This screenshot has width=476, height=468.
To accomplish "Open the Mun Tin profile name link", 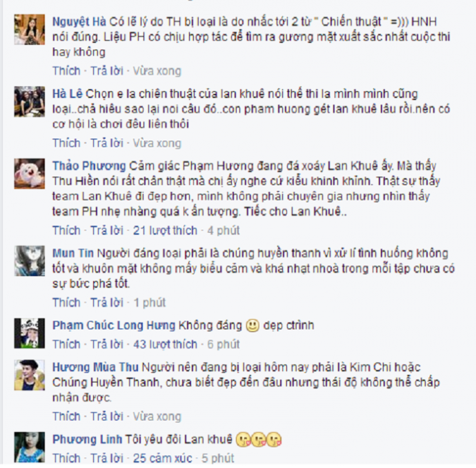I will (x=73, y=253).
